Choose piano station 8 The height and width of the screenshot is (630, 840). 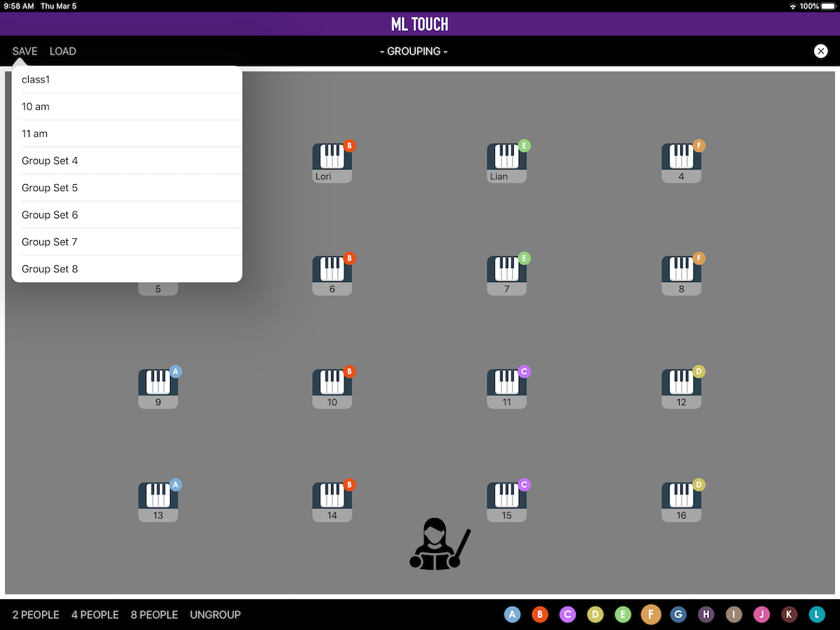click(x=681, y=275)
